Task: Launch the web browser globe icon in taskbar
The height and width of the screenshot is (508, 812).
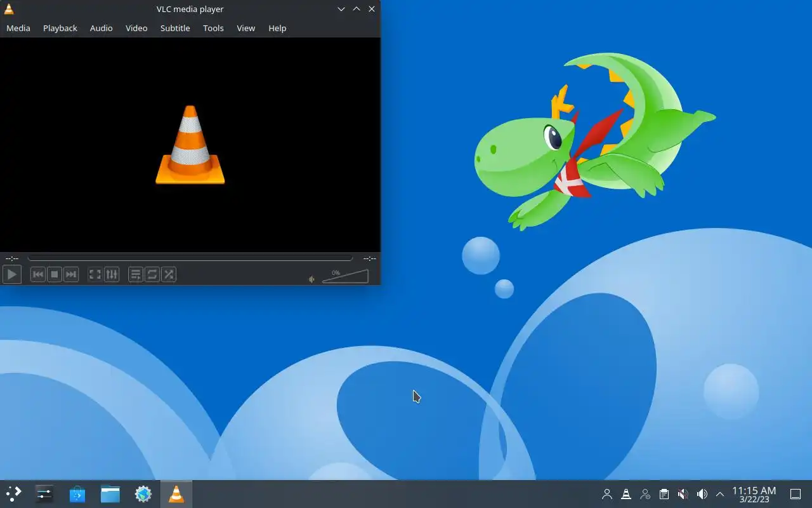Action: click(143, 494)
